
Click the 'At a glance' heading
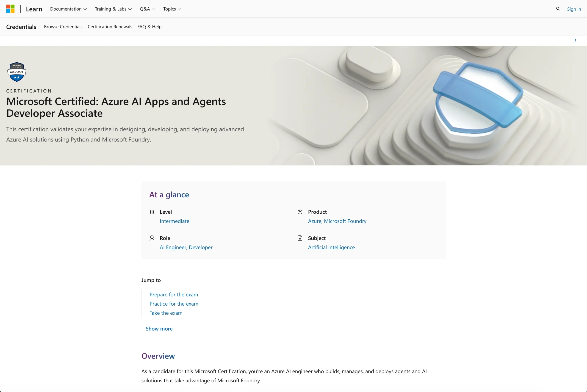click(169, 195)
